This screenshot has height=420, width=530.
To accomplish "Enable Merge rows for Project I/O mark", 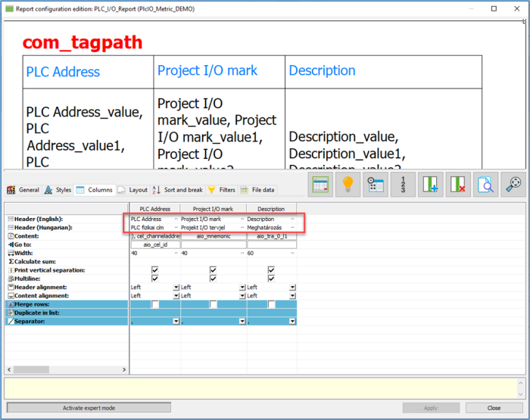I will point(213,304).
